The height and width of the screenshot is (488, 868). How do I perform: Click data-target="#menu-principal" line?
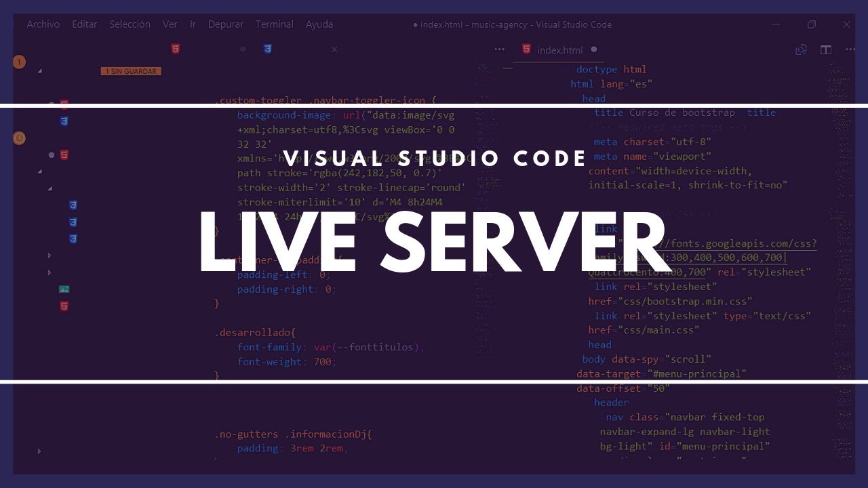[x=661, y=374]
